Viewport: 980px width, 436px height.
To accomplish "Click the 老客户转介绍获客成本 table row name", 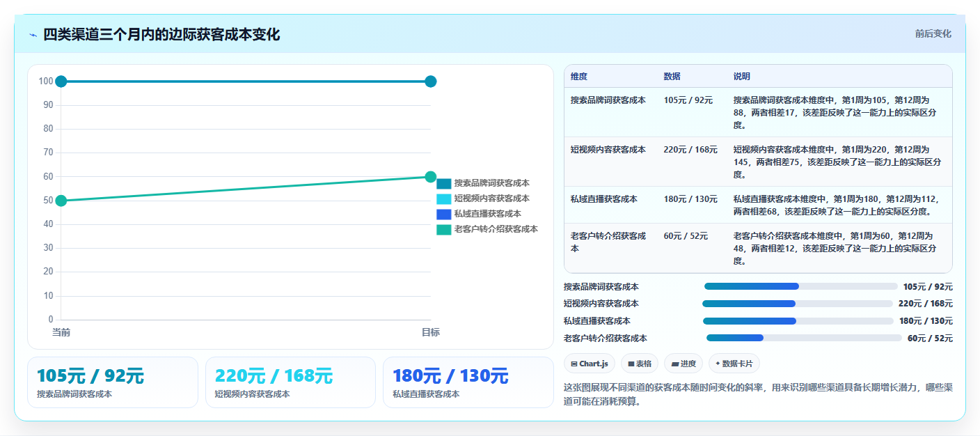I will [608, 242].
